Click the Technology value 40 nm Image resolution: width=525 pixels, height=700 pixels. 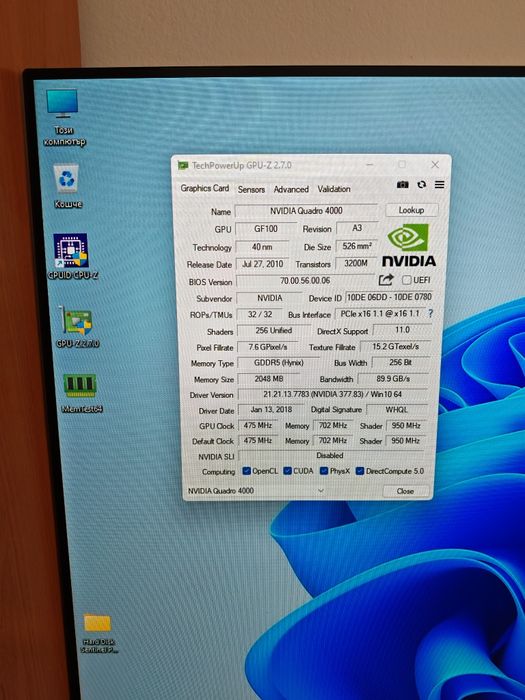(262, 246)
